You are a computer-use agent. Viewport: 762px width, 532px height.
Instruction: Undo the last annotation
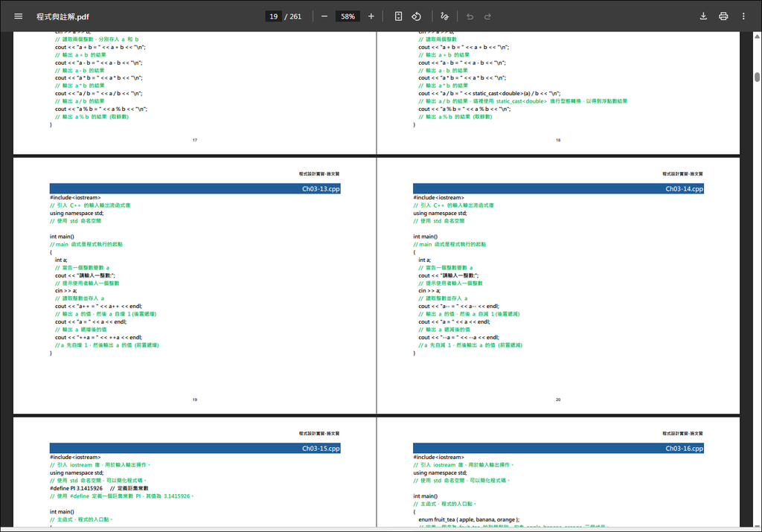pos(470,16)
